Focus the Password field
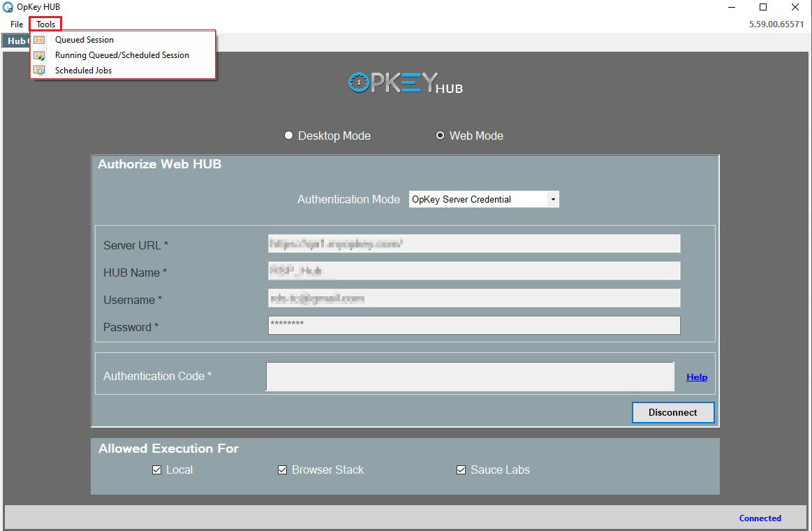812x531 pixels. (473, 326)
